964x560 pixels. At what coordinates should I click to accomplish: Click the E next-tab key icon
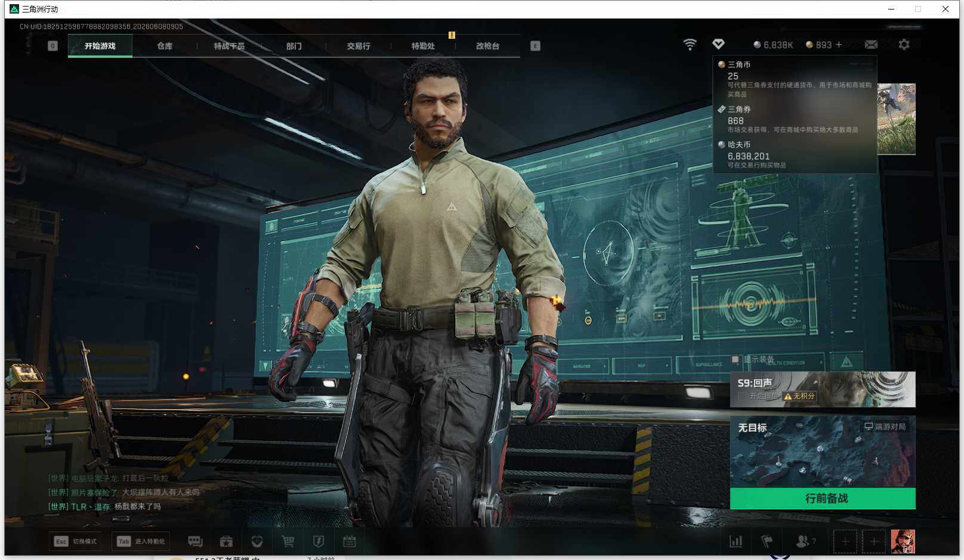[x=535, y=46]
